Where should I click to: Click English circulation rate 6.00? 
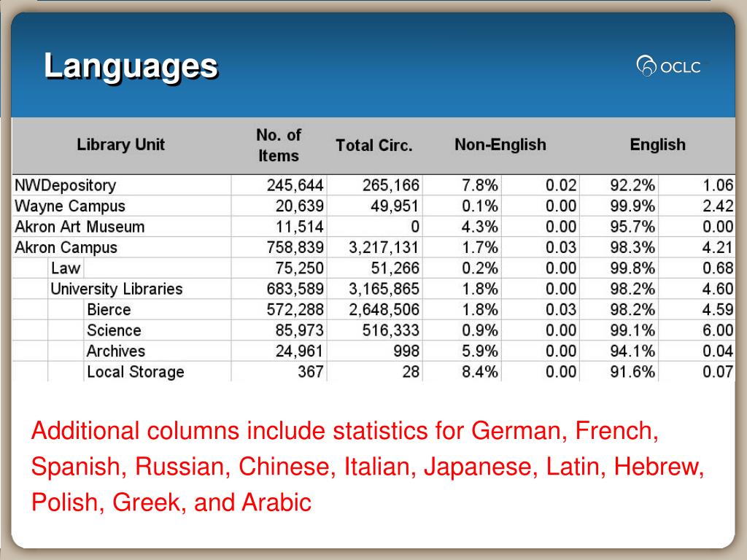(x=718, y=330)
